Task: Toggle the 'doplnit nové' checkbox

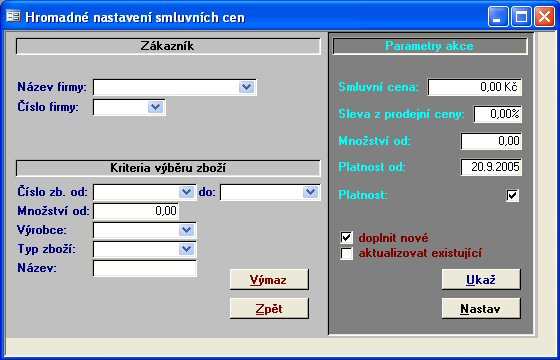Action: tap(346, 238)
